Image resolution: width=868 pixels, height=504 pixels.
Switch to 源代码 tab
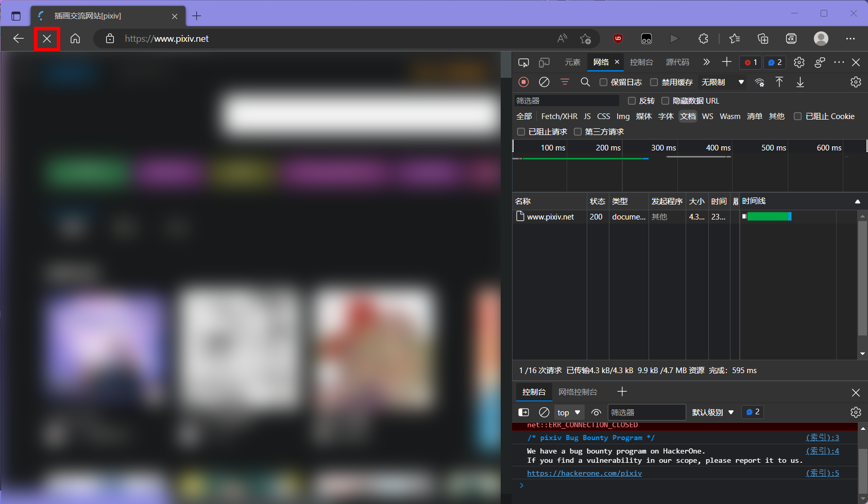click(x=677, y=62)
